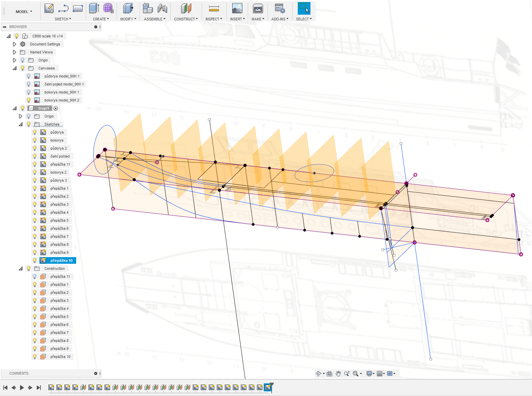Open the ASSEMBLE menu
532x396 pixels.
[154, 19]
